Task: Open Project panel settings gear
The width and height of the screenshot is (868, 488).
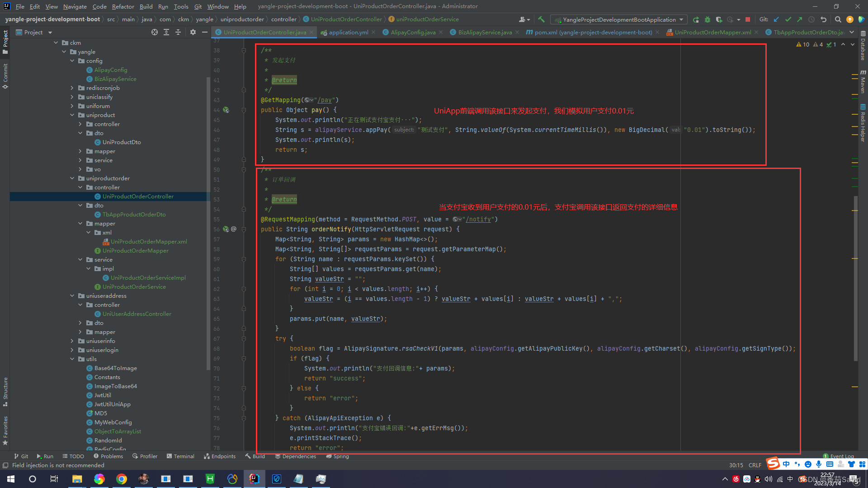Action: pyautogui.click(x=193, y=32)
